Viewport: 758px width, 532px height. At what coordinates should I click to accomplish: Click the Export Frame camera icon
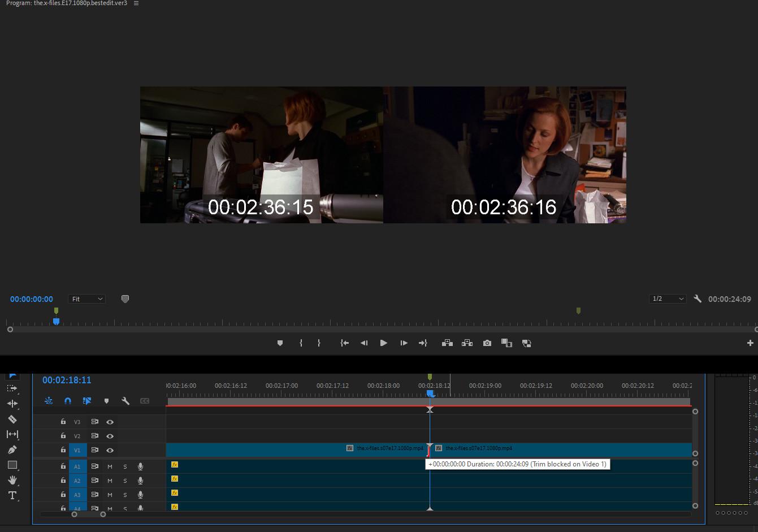coord(487,343)
